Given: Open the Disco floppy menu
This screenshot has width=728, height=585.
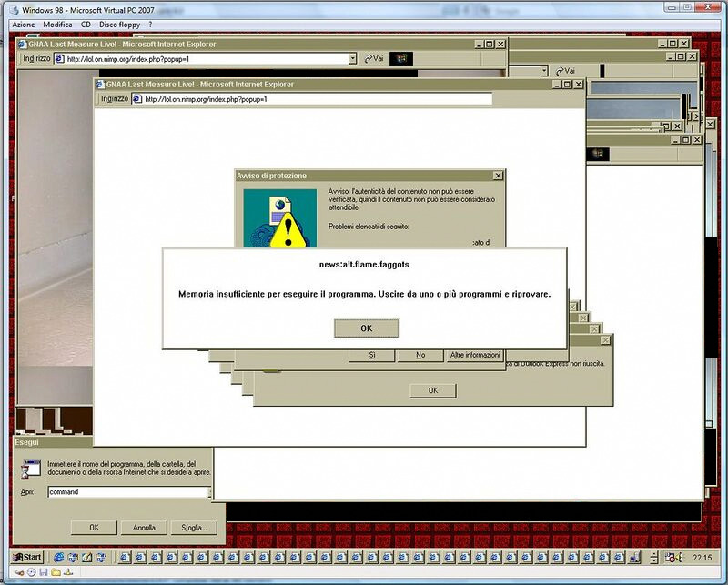Looking at the screenshot, I should pos(120,25).
